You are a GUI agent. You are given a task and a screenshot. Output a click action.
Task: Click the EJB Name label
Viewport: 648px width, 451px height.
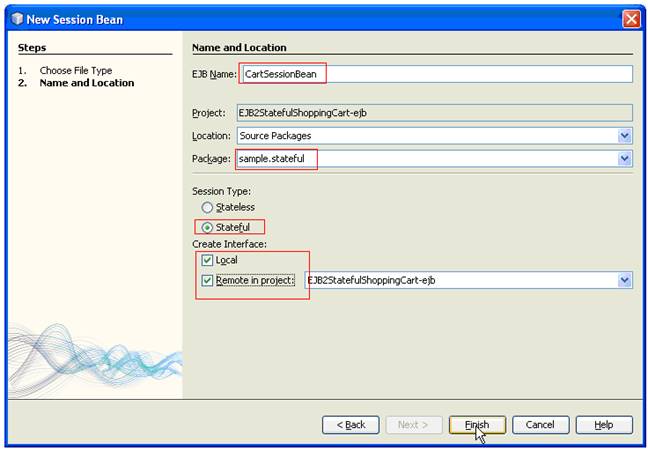(214, 74)
